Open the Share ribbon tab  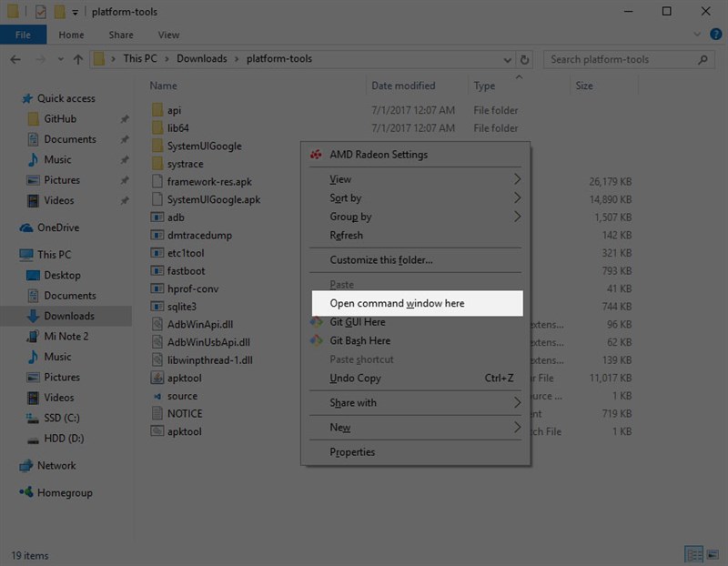pyautogui.click(x=121, y=35)
